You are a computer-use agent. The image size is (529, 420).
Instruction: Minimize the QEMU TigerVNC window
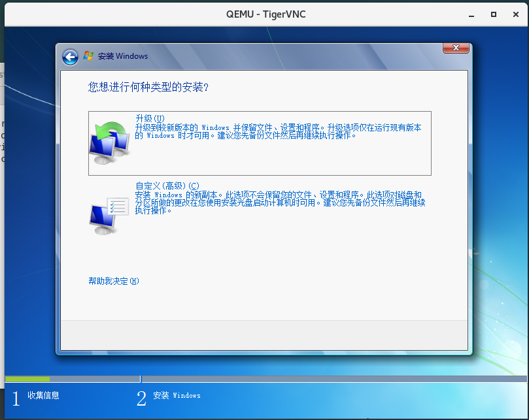471,14
